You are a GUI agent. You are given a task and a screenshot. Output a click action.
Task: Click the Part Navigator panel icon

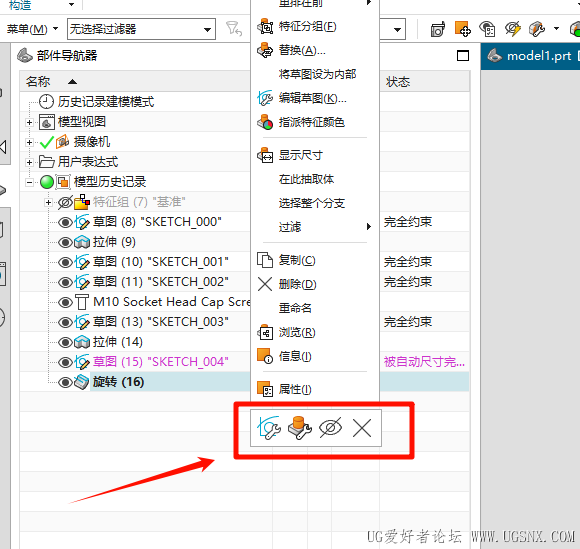pos(25,55)
